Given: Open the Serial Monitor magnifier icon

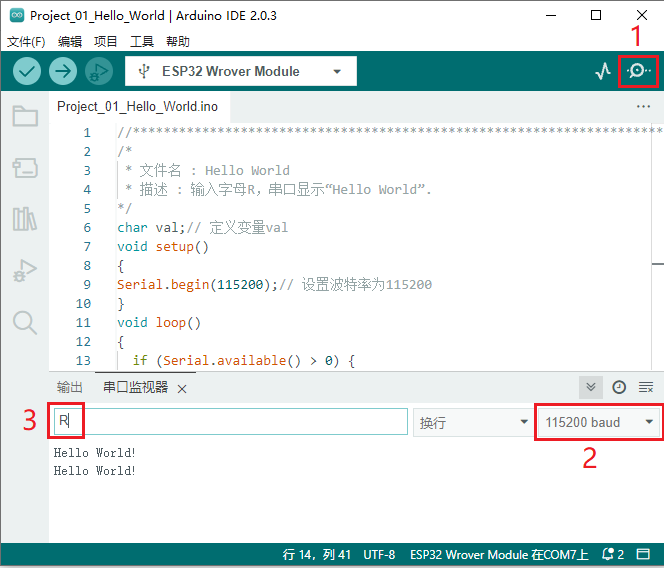Looking at the screenshot, I should [639, 71].
